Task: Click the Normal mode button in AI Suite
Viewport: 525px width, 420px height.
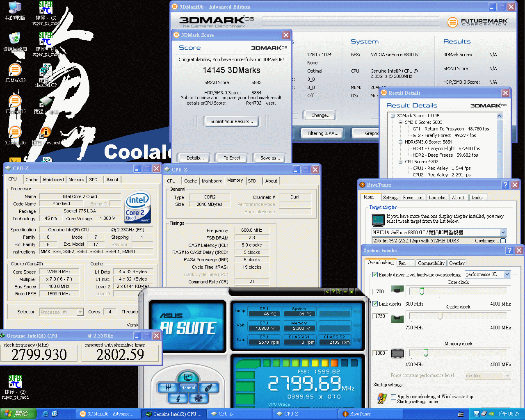Action: pyautogui.click(x=188, y=388)
